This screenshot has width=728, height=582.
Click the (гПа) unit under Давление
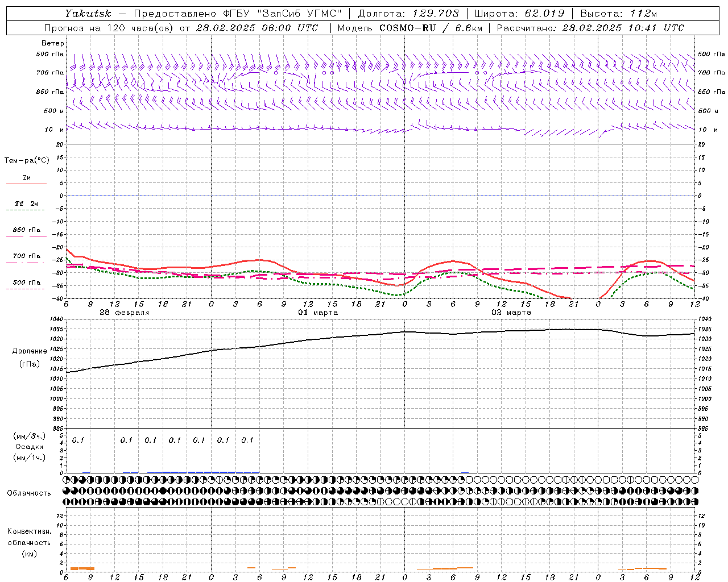click(x=28, y=364)
